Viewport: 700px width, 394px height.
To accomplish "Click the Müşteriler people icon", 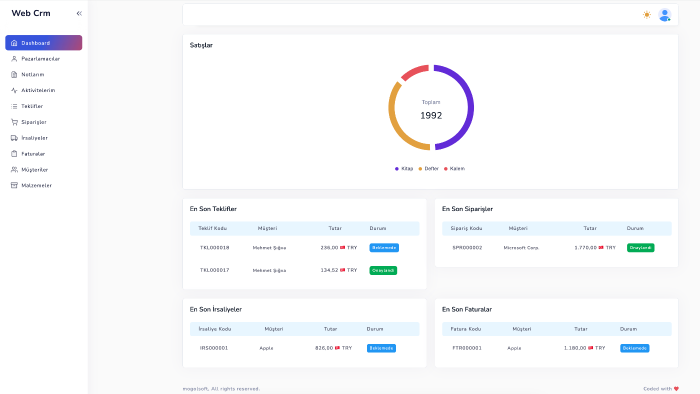I will click(14, 170).
